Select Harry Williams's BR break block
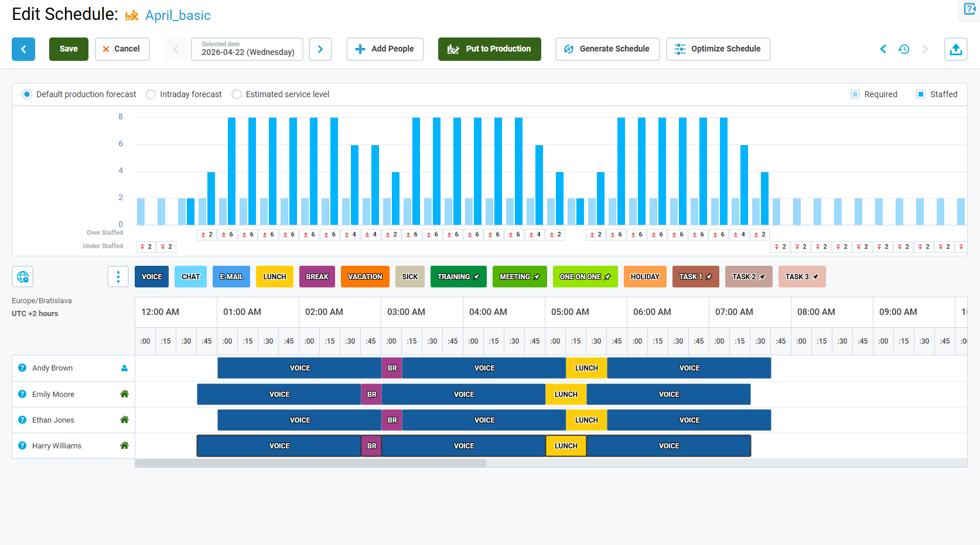This screenshot has height=545, width=980. 371,446
